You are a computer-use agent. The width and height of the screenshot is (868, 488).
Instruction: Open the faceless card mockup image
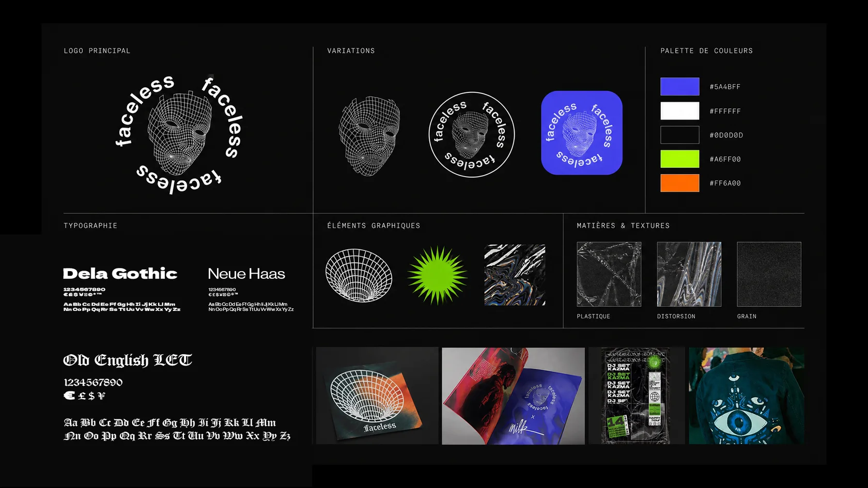click(x=377, y=396)
